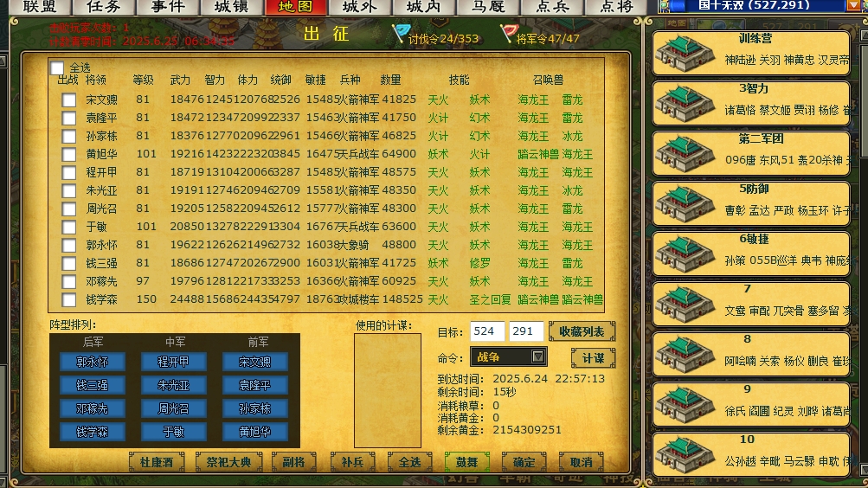
Task: Switch to the 城内 tab
Action: click(423, 7)
